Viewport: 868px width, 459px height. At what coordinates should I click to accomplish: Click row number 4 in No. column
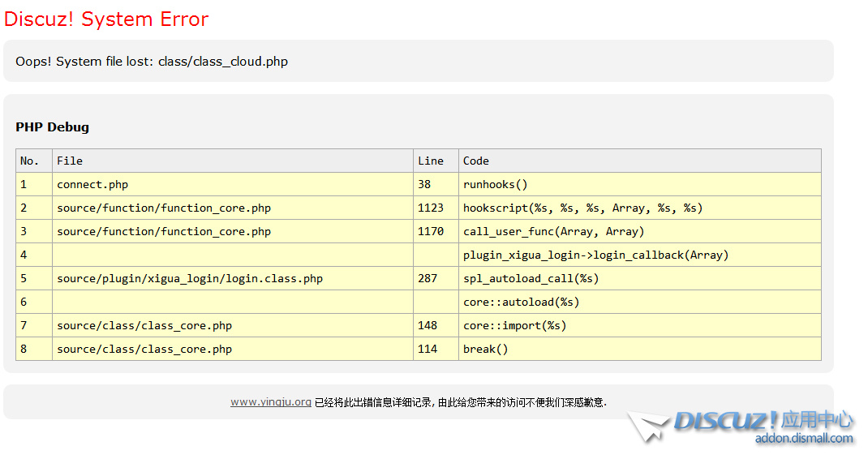pyautogui.click(x=34, y=255)
